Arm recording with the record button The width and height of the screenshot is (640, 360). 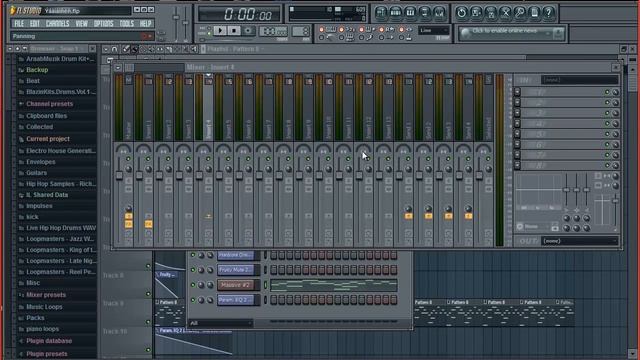click(248, 30)
